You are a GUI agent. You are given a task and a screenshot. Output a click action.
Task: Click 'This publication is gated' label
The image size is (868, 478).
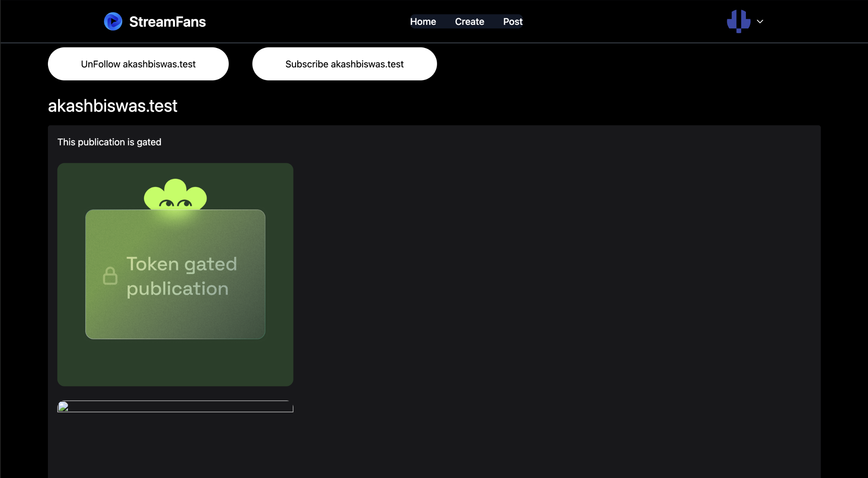(x=109, y=142)
